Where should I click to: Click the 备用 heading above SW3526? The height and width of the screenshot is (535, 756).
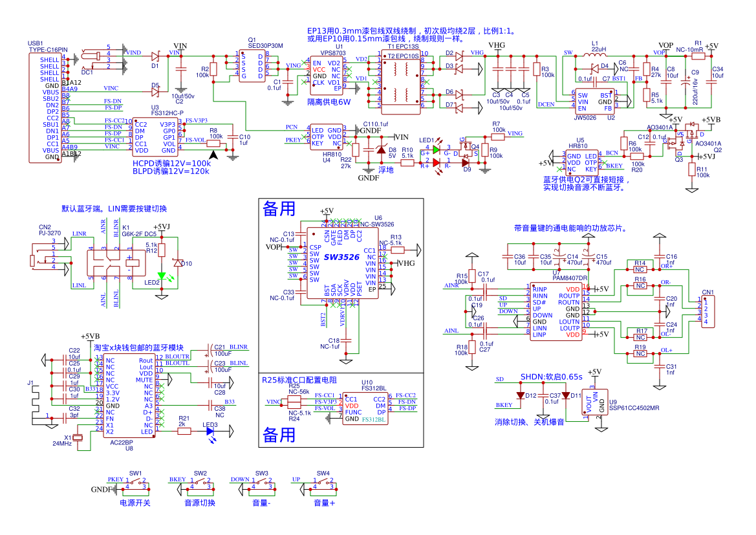click(279, 209)
